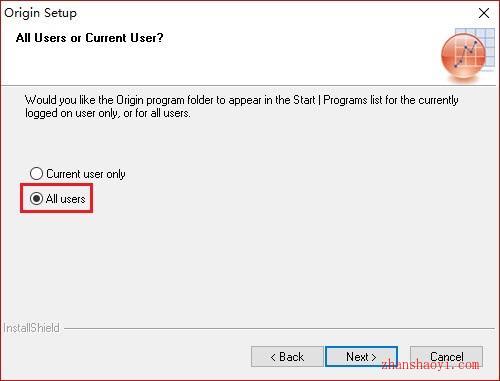500x381 pixels.
Task: Click the separator line beside InstallShield
Action: click(x=279, y=329)
